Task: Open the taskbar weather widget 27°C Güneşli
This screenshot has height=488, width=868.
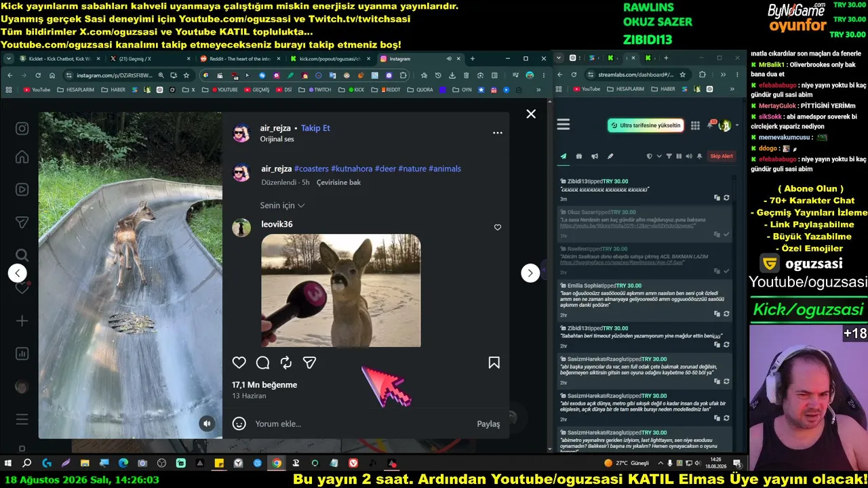Action: pos(626,464)
